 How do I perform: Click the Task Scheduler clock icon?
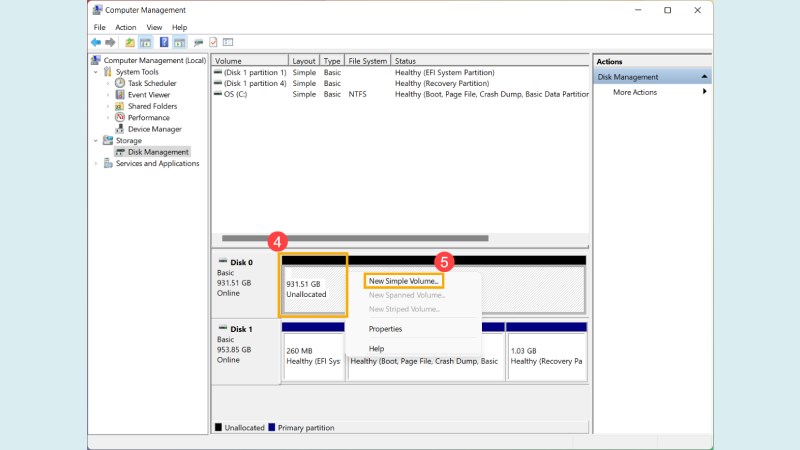point(120,83)
